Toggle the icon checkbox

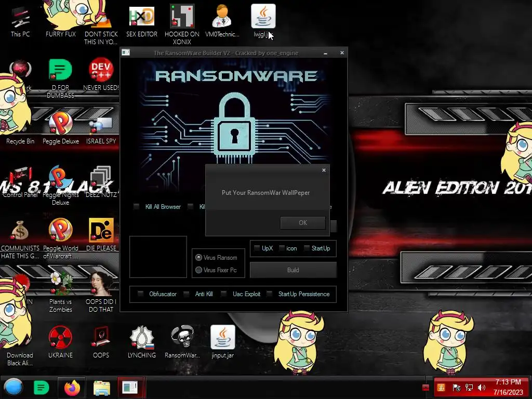coord(282,248)
